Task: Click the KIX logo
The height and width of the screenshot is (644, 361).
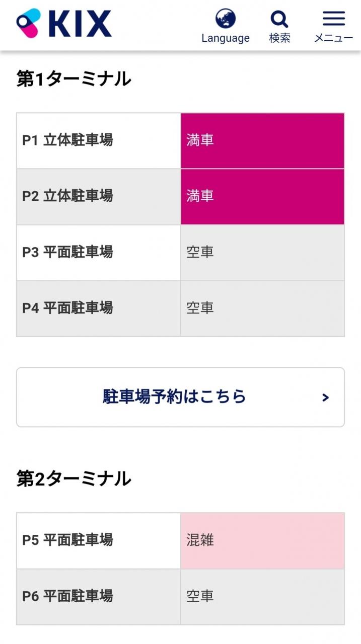Action: [64, 23]
